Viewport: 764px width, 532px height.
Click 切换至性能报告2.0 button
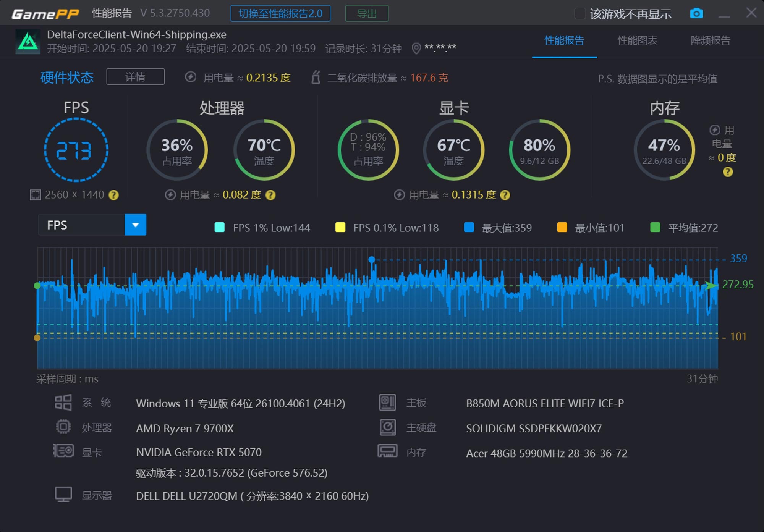280,14
